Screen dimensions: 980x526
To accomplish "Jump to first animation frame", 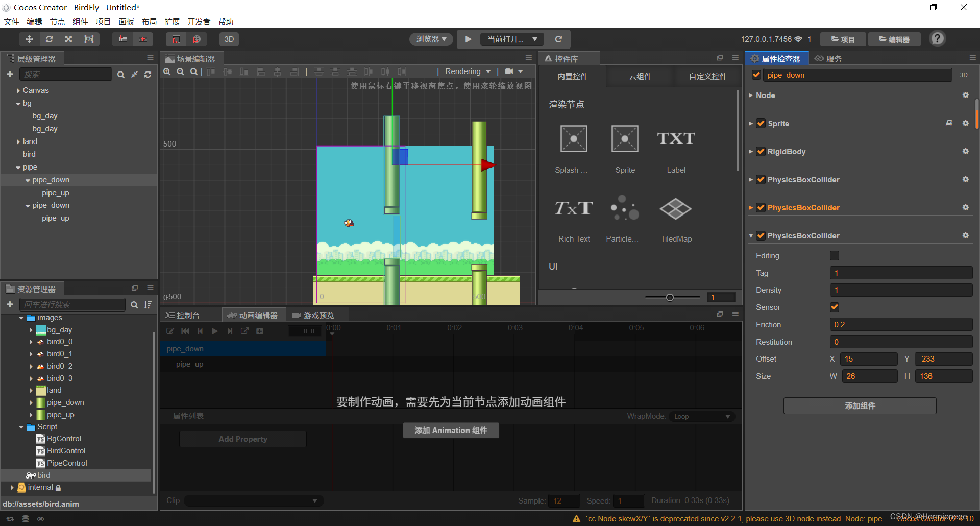I will pos(185,331).
